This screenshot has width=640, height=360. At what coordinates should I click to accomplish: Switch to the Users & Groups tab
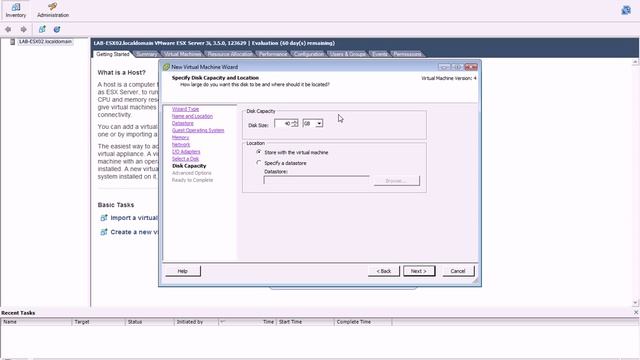click(x=347, y=54)
